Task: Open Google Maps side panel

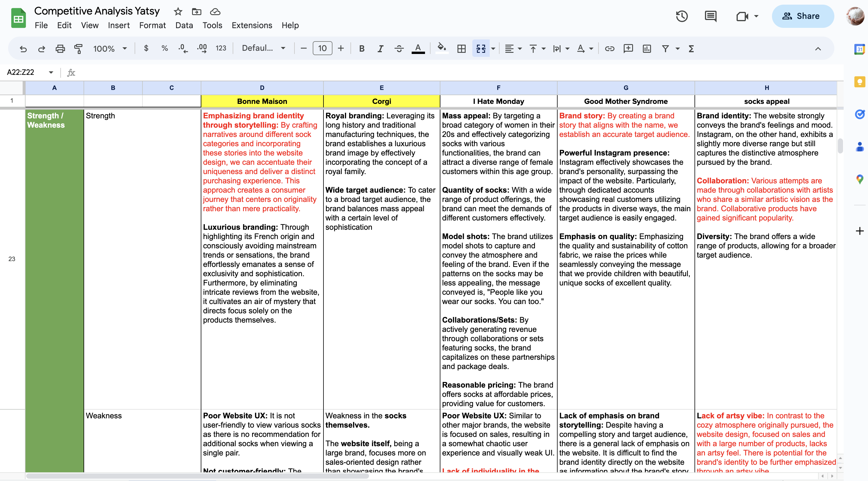Action: point(860,179)
